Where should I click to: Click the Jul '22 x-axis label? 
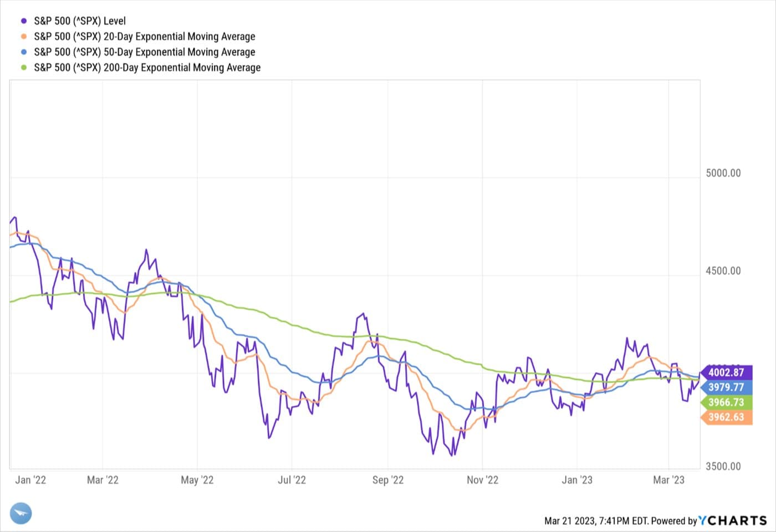click(x=292, y=480)
